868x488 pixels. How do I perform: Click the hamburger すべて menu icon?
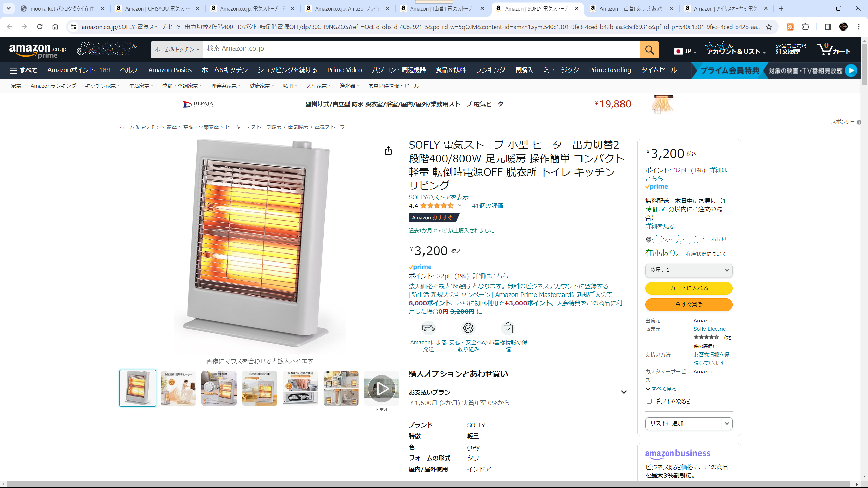click(14, 70)
